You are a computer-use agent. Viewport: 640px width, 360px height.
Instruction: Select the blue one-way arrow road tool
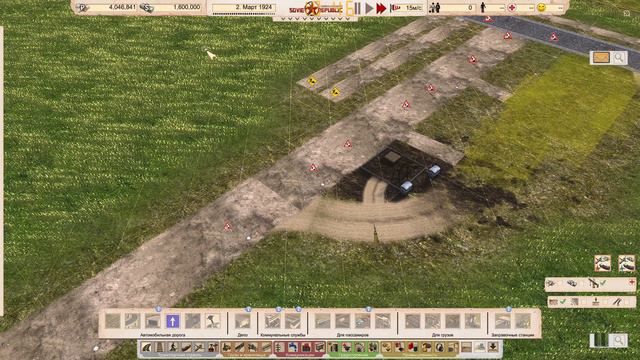(x=173, y=321)
